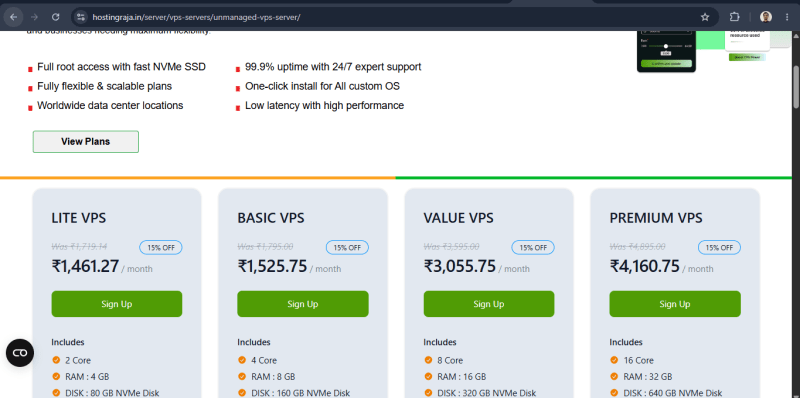This screenshot has height=398, width=800.
Task: Click the ₹1,461.27 price
Action: point(85,266)
